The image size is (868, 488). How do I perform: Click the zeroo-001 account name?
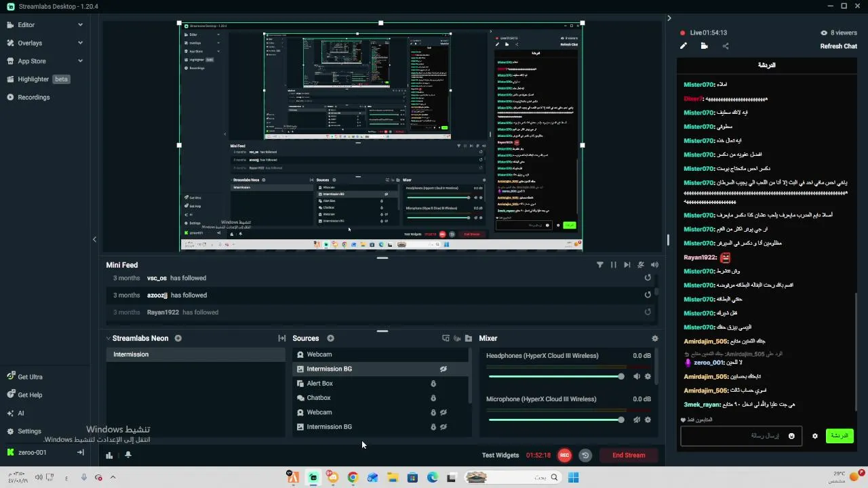tap(33, 452)
